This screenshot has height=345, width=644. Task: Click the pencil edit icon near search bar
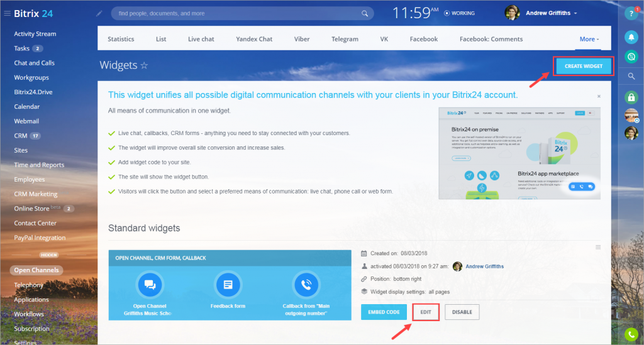[99, 14]
